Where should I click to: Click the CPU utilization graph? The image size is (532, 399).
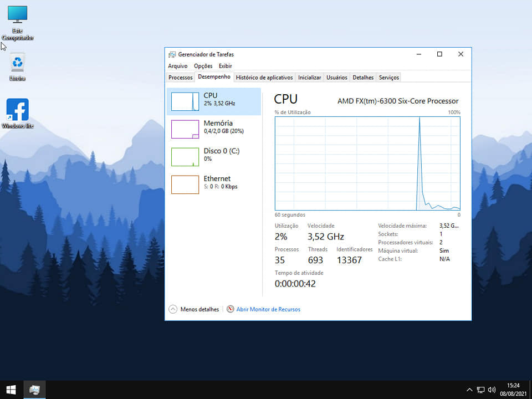coord(367,163)
